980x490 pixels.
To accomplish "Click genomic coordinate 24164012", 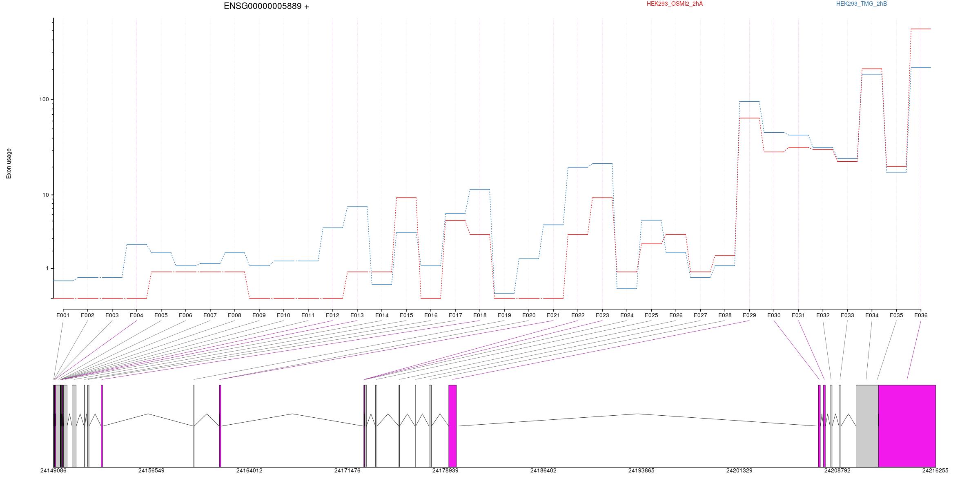I will (249, 471).
